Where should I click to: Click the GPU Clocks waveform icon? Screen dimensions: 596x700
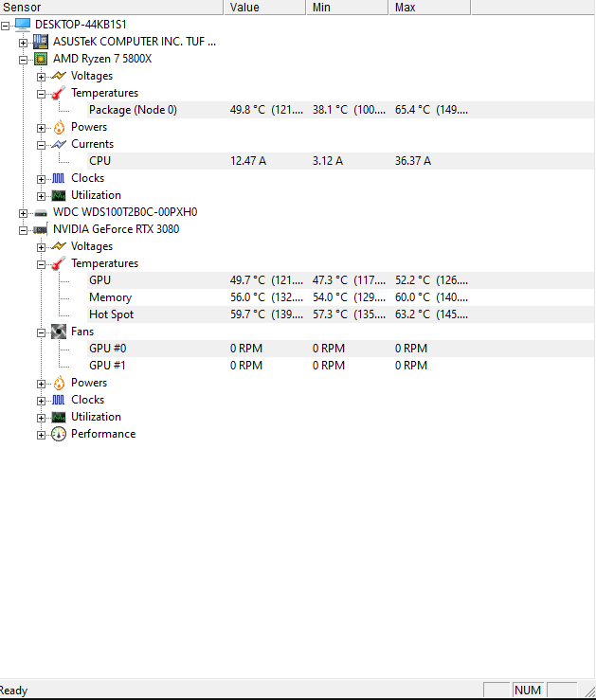tap(59, 400)
